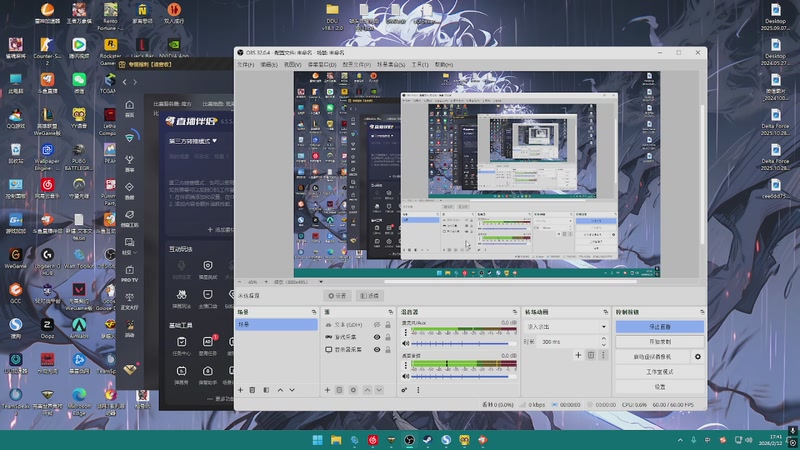Toggle Studio Mode button in Controls
The width and height of the screenshot is (800, 450).
click(660, 372)
